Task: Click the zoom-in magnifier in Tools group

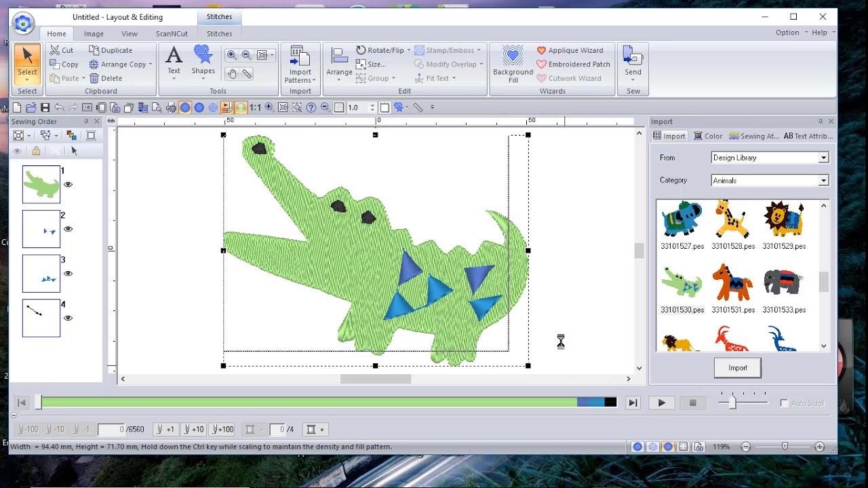Action: point(232,55)
